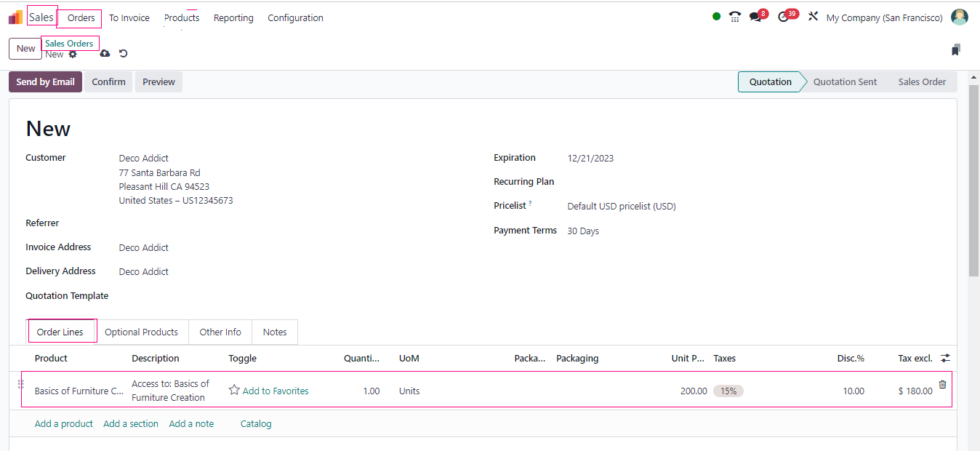980x451 pixels.
Task: Click the Odoo app logo icon
Action: [15, 17]
